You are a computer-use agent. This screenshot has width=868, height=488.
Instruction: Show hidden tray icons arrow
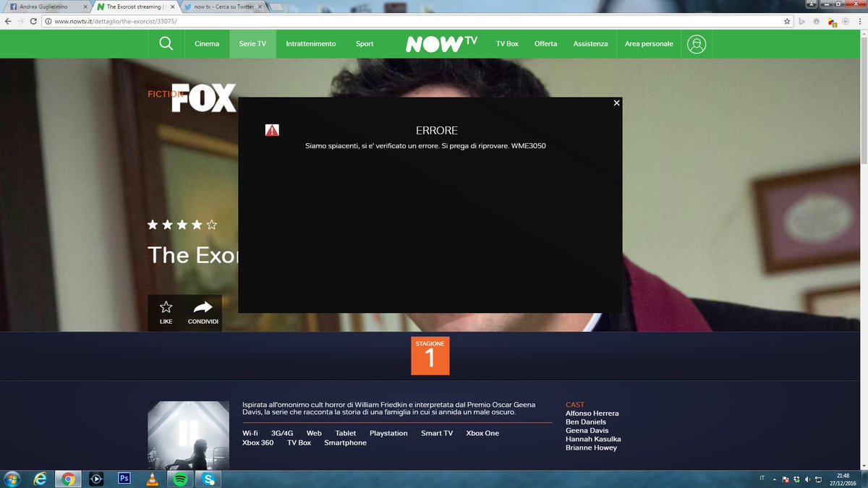[x=775, y=479]
